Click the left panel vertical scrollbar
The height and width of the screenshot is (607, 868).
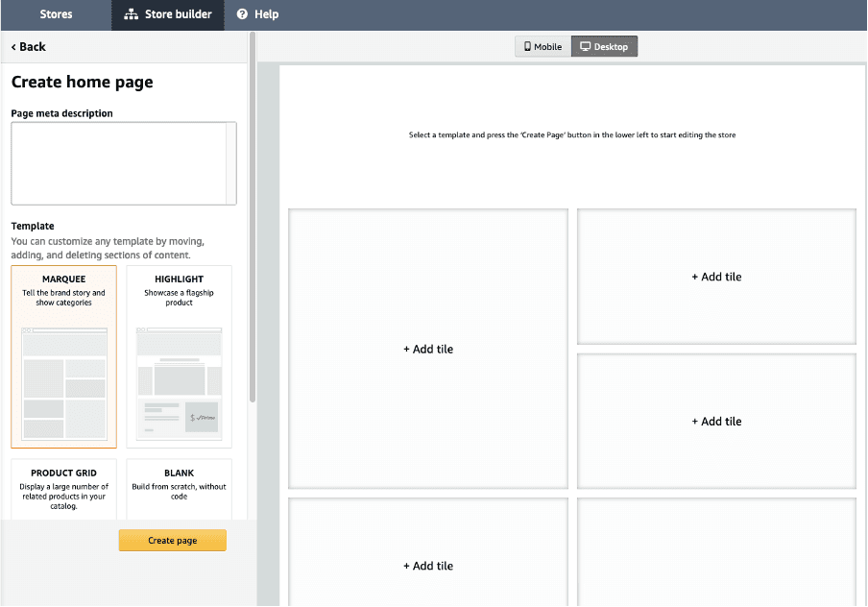[x=253, y=221]
